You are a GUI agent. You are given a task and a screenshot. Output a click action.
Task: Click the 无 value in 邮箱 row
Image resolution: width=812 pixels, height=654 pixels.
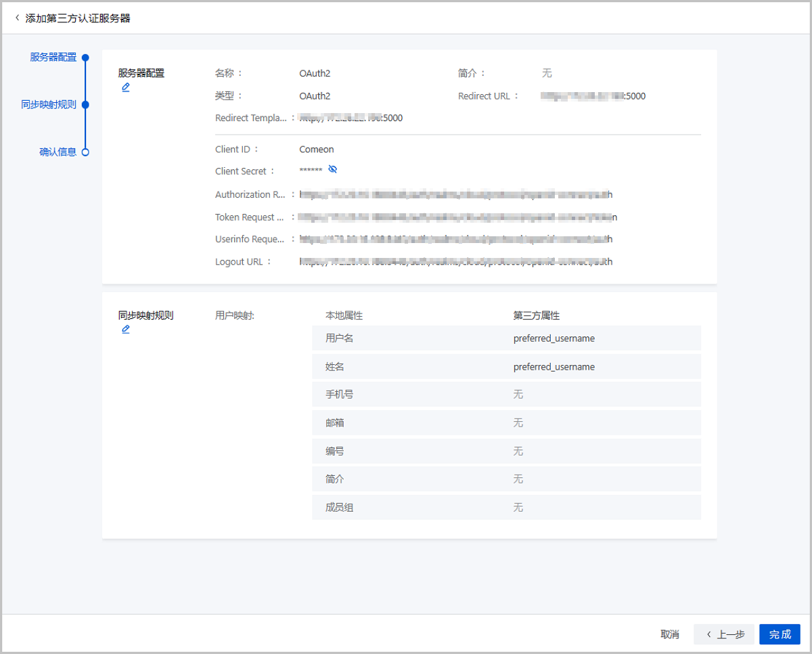coord(518,422)
